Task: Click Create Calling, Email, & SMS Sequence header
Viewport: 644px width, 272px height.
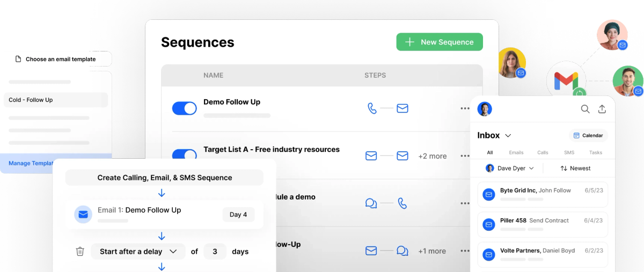Action: 164,178
